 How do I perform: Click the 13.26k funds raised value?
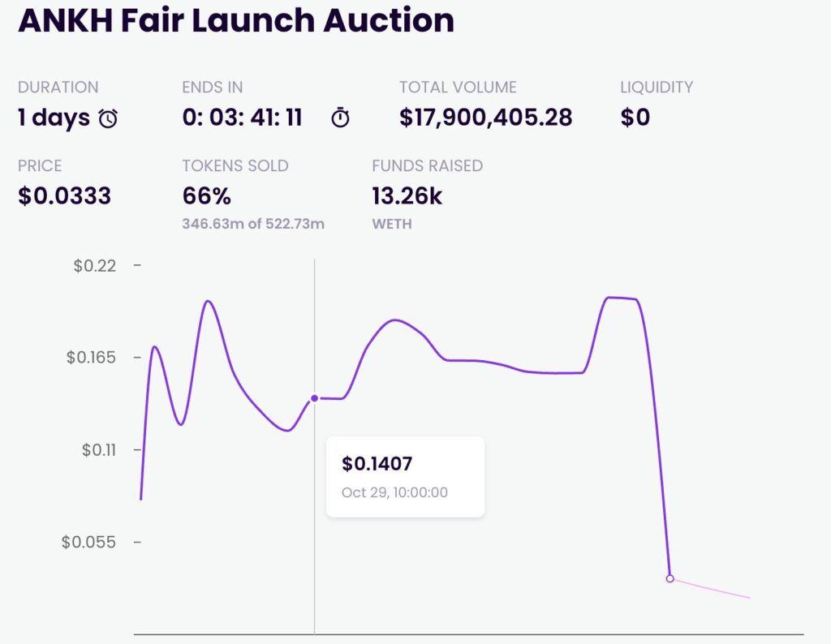407,196
